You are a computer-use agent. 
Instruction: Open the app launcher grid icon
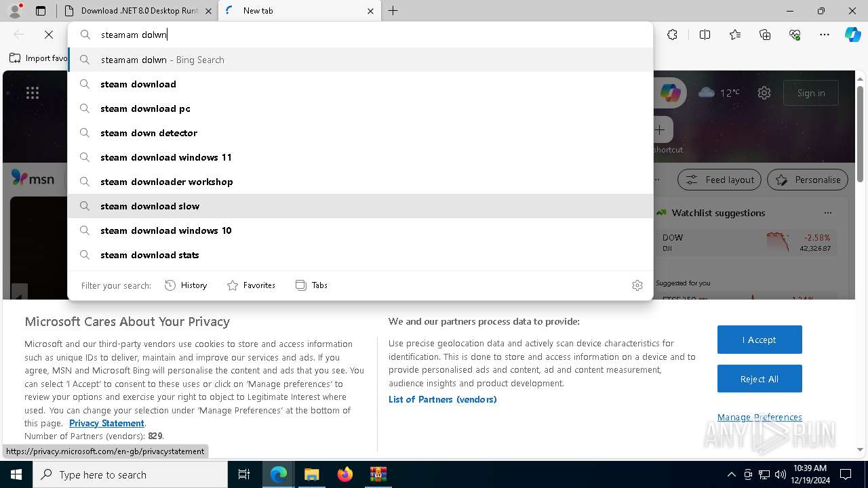[33, 93]
